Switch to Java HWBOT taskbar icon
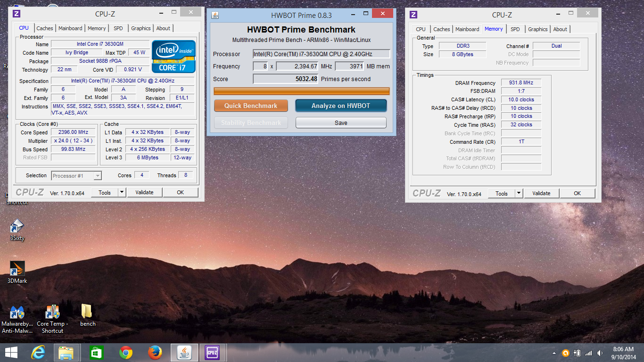The height and width of the screenshot is (362, 644). [x=184, y=353]
